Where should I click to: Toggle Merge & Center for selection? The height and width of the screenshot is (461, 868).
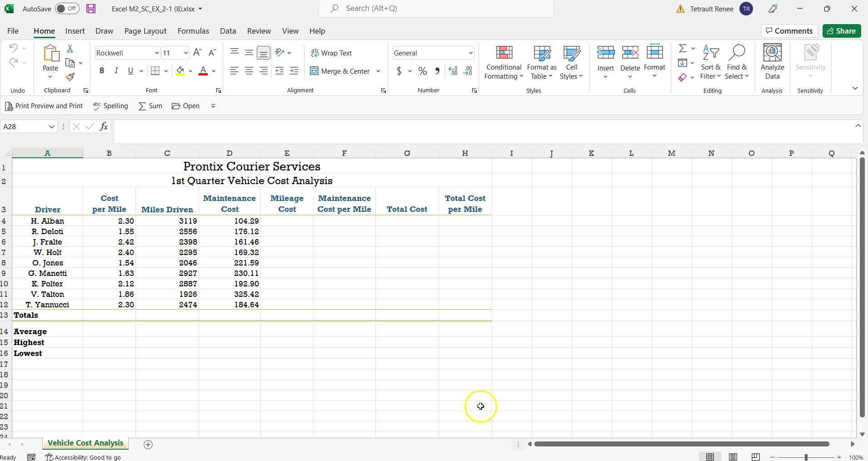[341, 71]
